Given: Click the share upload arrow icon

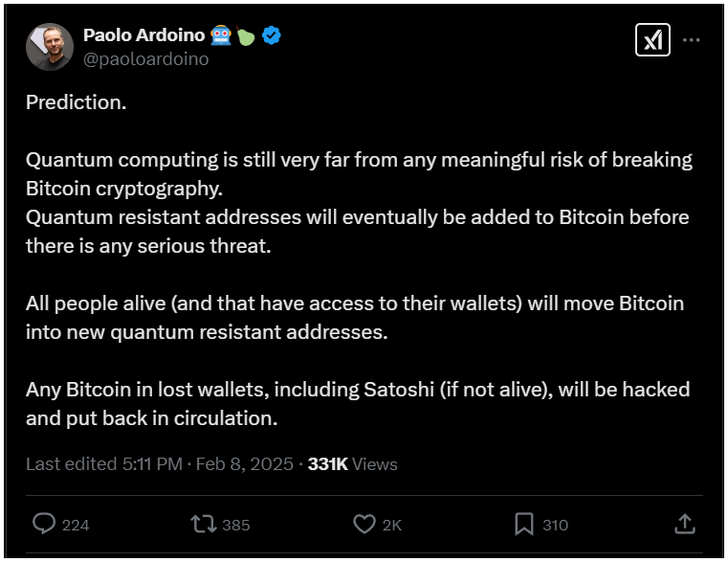Looking at the screenshot, I should [684, 524].
